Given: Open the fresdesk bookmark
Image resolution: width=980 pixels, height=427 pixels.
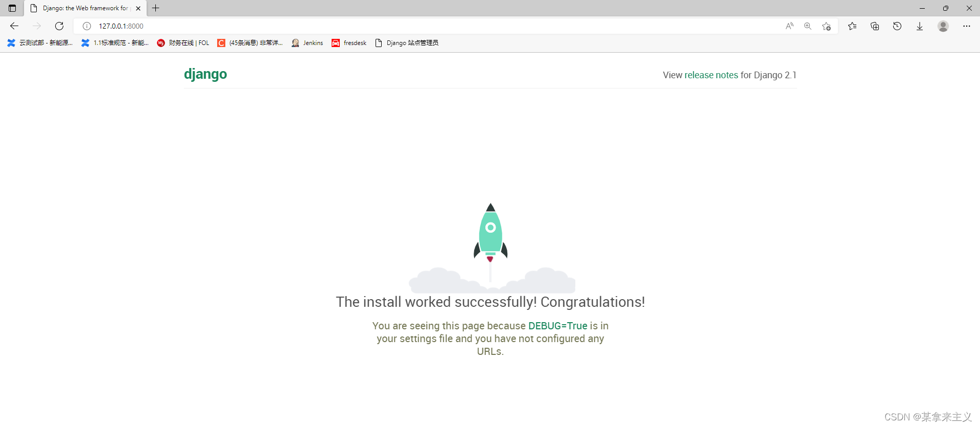Looking at the screenshot, I should pyautogui.click(x=349, y=43).
